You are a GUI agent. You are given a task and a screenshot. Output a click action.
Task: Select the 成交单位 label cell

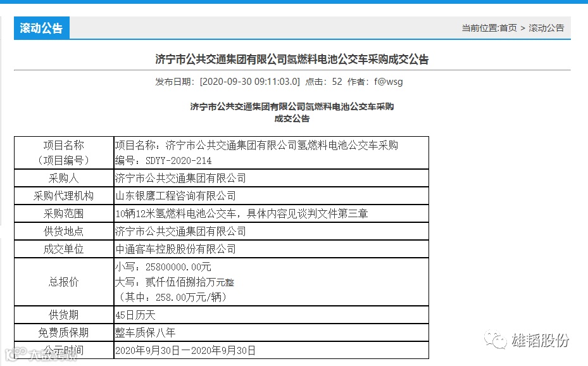coord(64,249)
